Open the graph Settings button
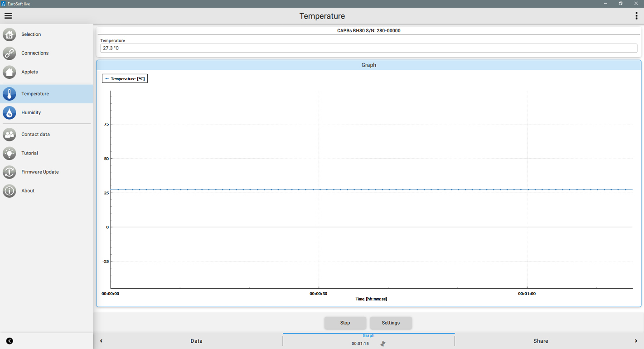Viewport: 644px width, 349px height. (391, 323)
